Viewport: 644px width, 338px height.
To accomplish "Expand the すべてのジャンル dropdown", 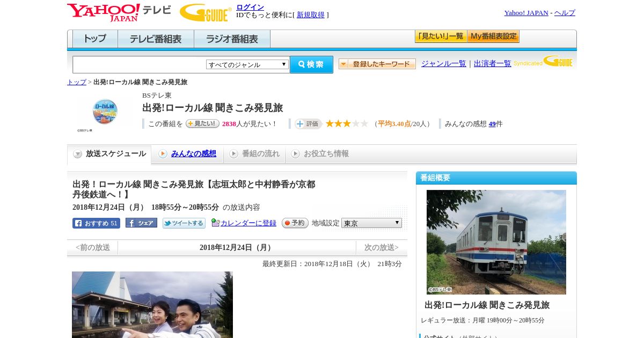I will [x=247, y=64].
